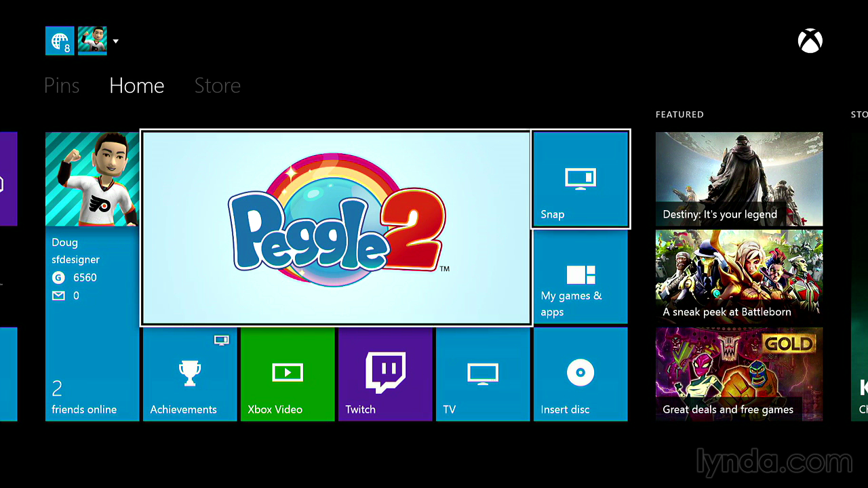Open the 2 friends online section
This screenshot has height=488, width=868.
pos(84,397)
